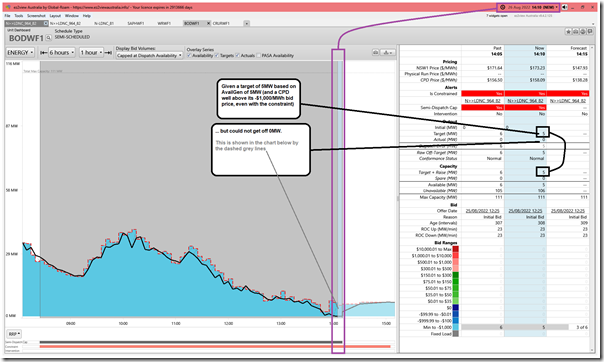Click the RRP button below the chart
This screenshot has height=362, width=604.
pyautogui.click(x=14, y=334)
